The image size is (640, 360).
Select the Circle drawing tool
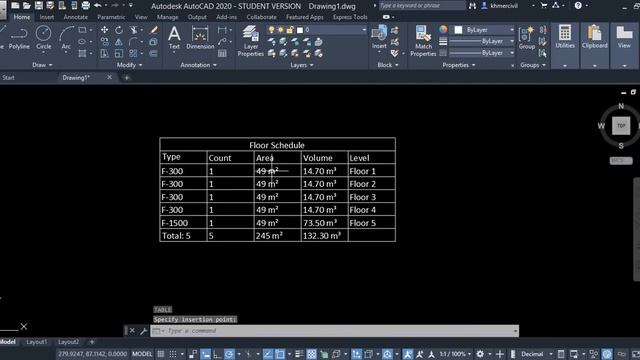[x=43, y=38]
